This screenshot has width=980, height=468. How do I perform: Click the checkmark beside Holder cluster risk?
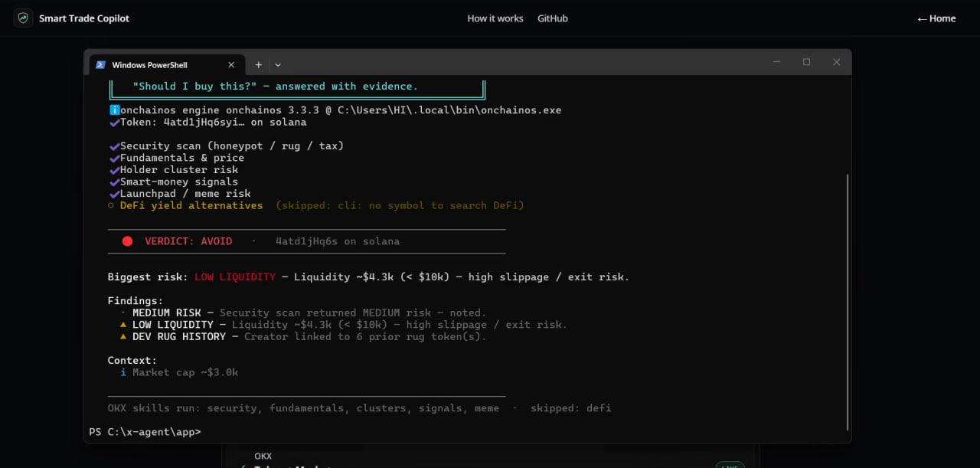click(x=114, y=170)
